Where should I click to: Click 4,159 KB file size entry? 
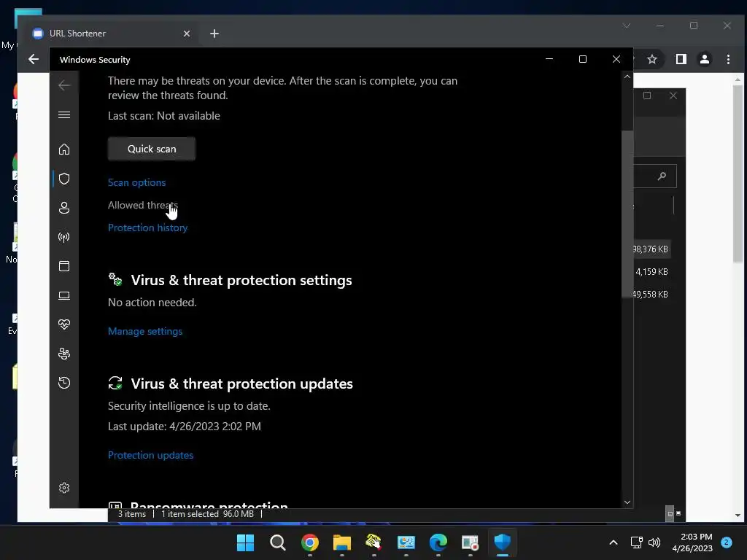click(651, 272)
